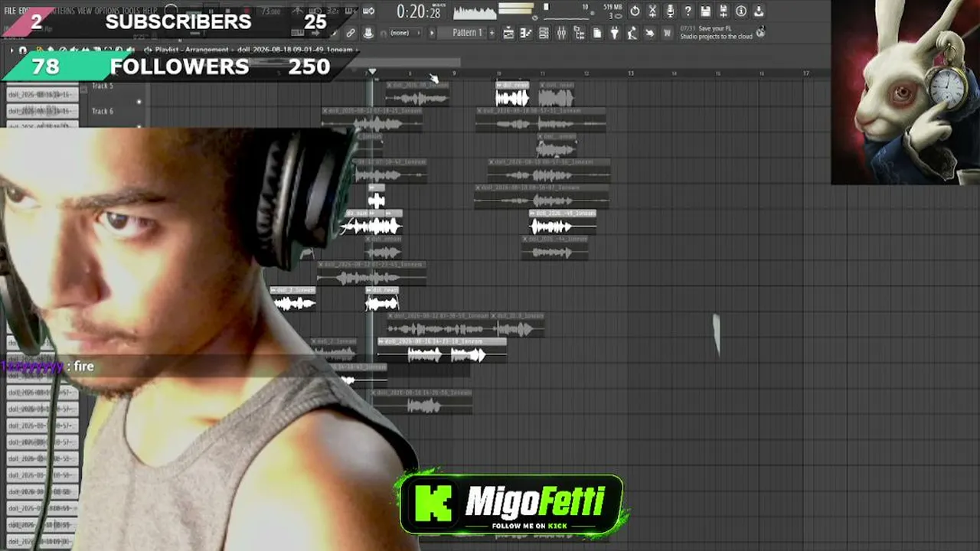Click the 'Save your FL Studio projects' hint
The width and height of the screenshot is (980, 551).
(x=717, y=32)
